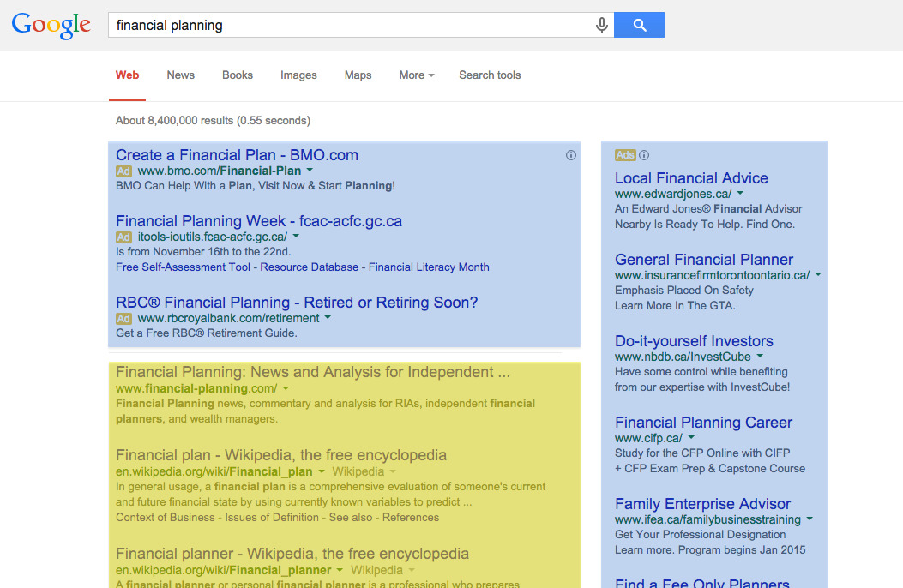
Task: Open 'Create a Financial Plan - BMO.com' ad
Action: tap(237, 155)
